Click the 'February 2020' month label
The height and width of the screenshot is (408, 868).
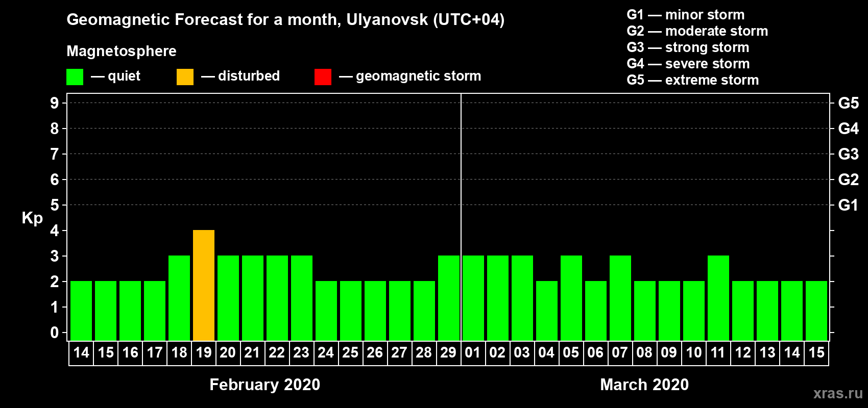(265, 385)
